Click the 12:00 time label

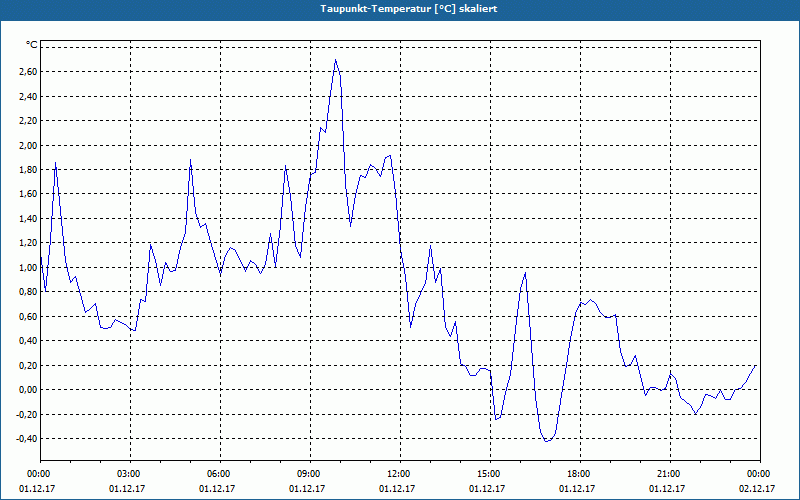(400, 474)
